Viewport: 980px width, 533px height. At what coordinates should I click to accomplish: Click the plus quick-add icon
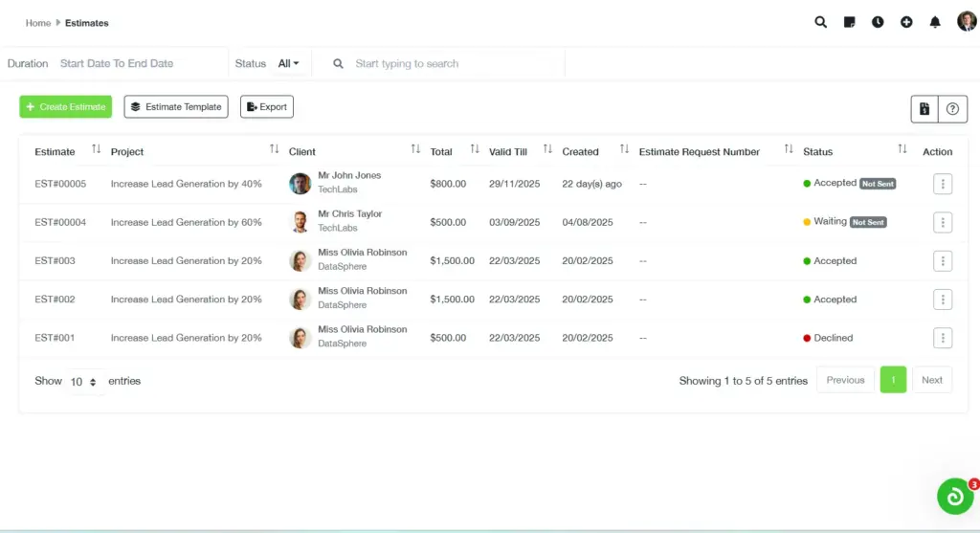[906, 23]
